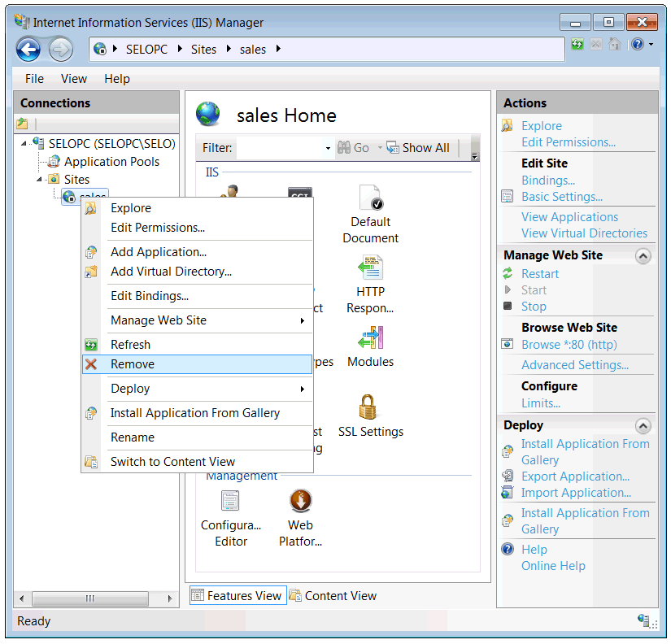This screenshot has width=671, height=644.
Task: Choose Switch to Content View in context menu
Action: pos(197,462)
